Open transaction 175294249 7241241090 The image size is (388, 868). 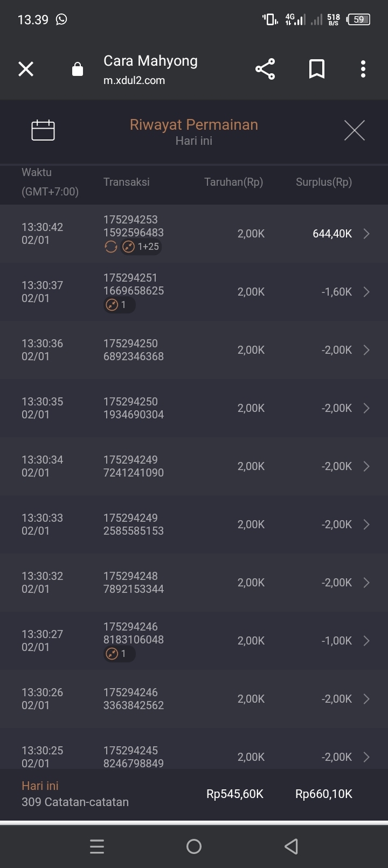click(x=134, y=466)
